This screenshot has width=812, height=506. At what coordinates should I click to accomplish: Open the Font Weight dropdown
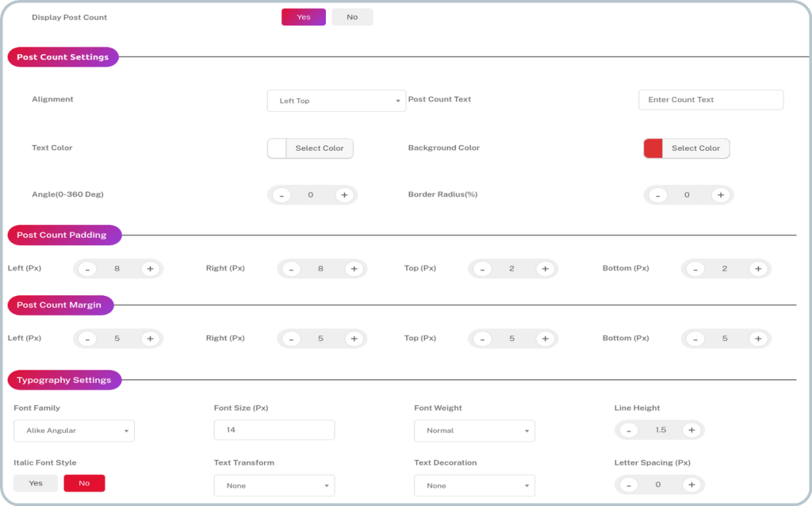(x=474, y=431)
